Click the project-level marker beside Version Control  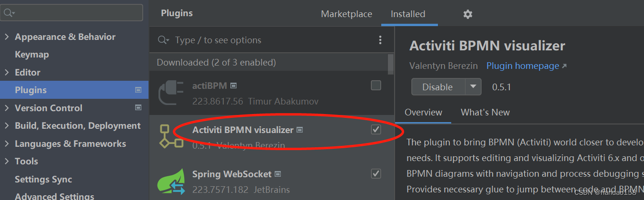pos(139,108)
